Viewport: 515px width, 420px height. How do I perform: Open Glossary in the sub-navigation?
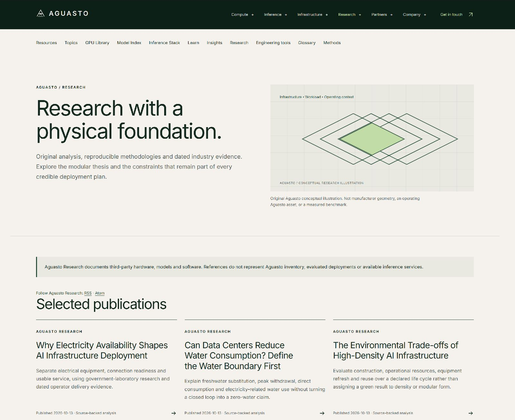pos(307,43)
